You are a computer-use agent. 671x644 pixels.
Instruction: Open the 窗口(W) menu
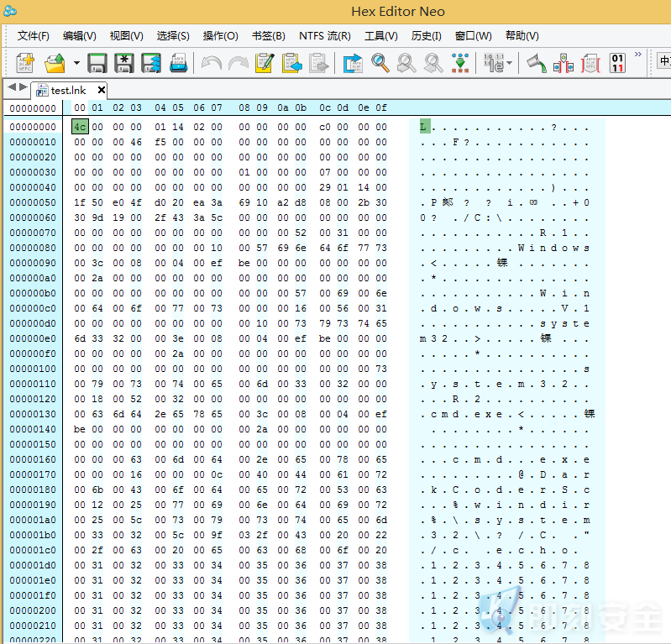(x=474, y=36)
